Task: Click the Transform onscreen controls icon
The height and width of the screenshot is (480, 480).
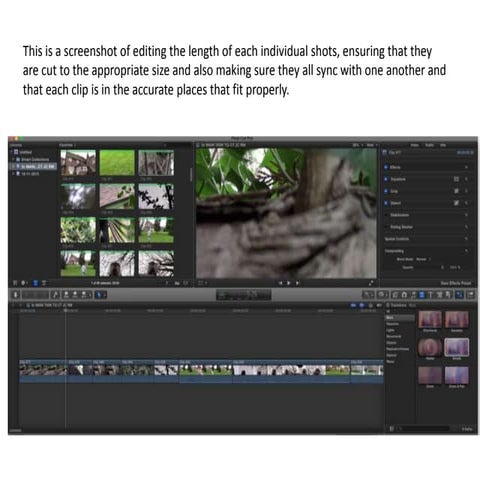Action: click(x=456, y=179)
